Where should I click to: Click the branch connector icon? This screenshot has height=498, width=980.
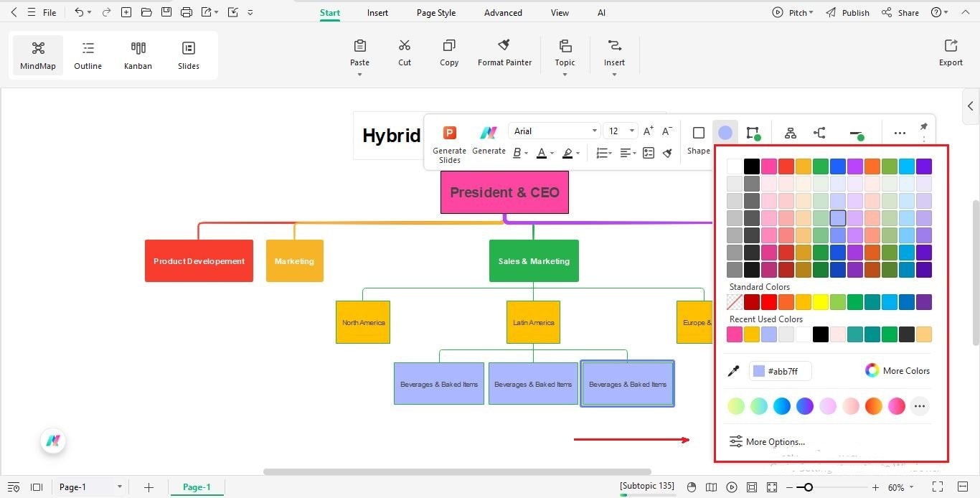tap(819, 133)
